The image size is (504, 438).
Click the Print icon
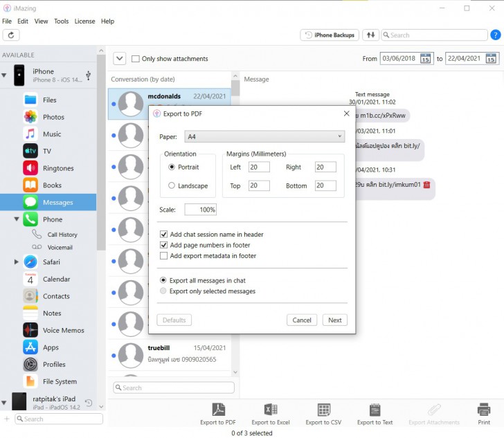tap(484, 414)
